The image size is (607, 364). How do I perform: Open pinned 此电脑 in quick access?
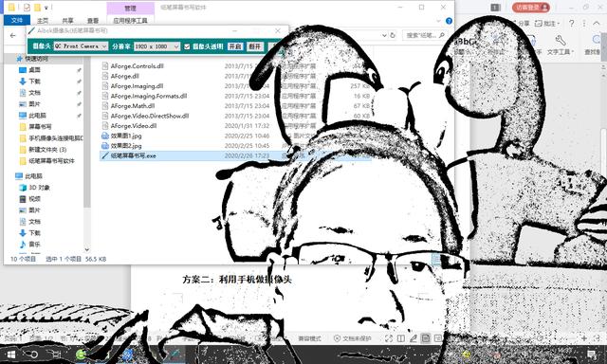click(37, 116)
